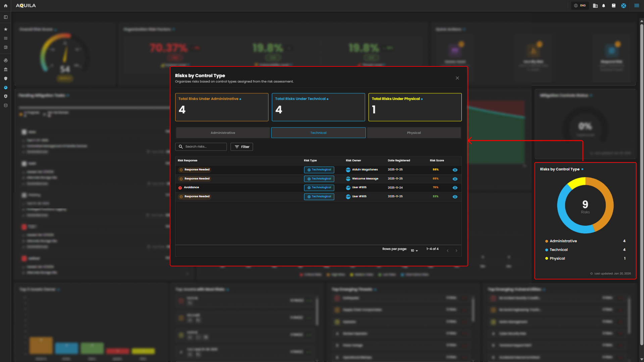
Task: Click eye icon for the 33% score risk
Action: tap(455, 197)
